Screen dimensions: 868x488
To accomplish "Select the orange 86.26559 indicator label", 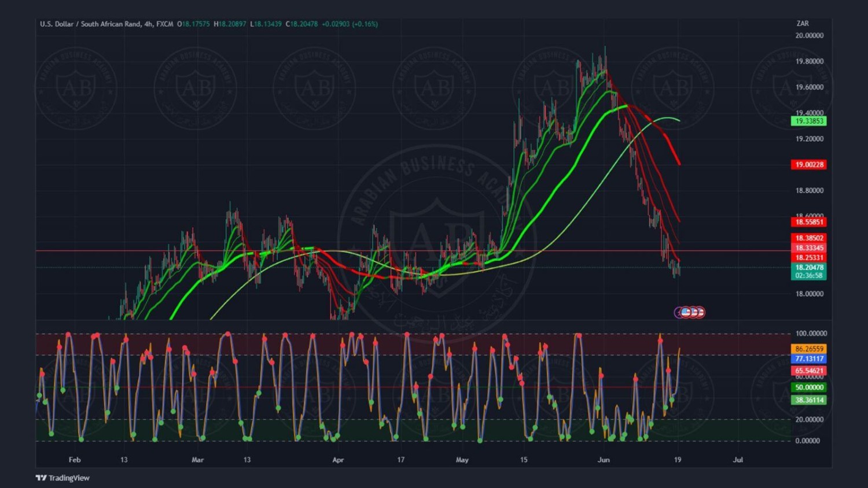I will coord(808,349).
